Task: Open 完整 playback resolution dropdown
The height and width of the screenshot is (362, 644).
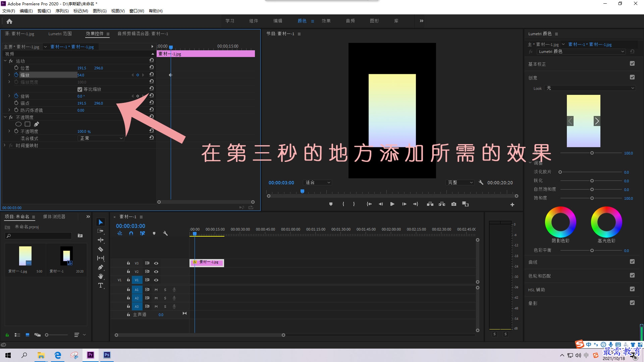Action: (x=460, y=182)
